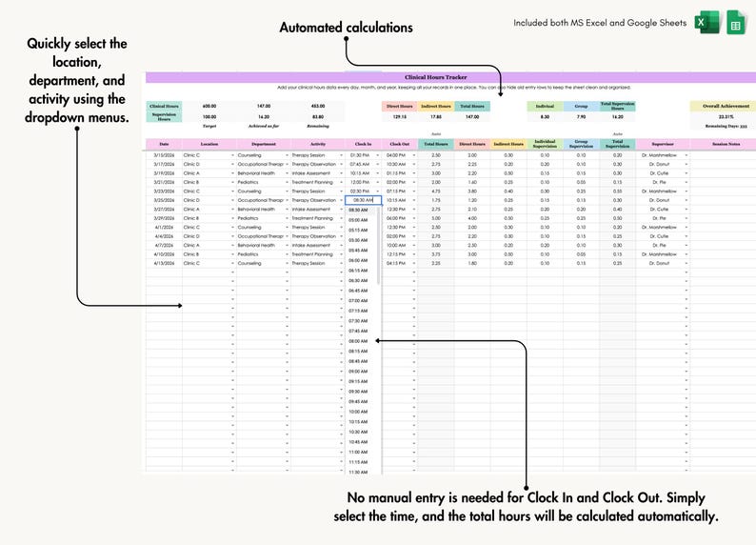This screenshot has width=756, height=545.
Task: Open Department dropdown in 3/19/2026 row
Action: point(287,173)
